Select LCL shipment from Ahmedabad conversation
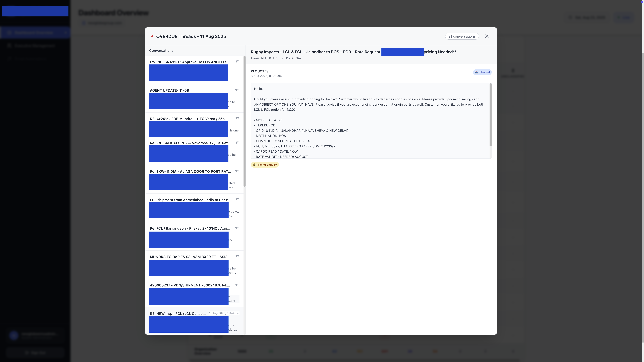Image resolution: width=644 pixels, height=362 pixels. [x=190, y=200]
